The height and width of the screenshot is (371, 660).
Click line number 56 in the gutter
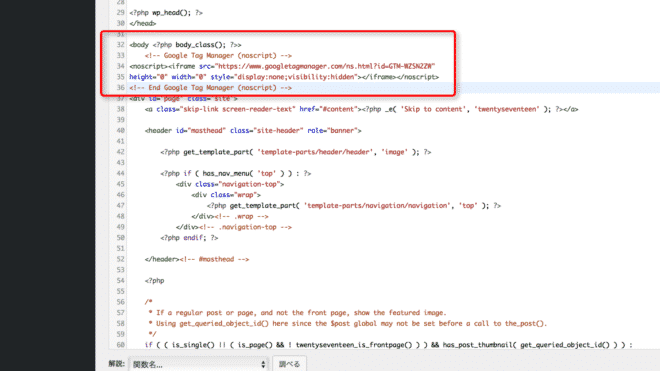(120, 302)
